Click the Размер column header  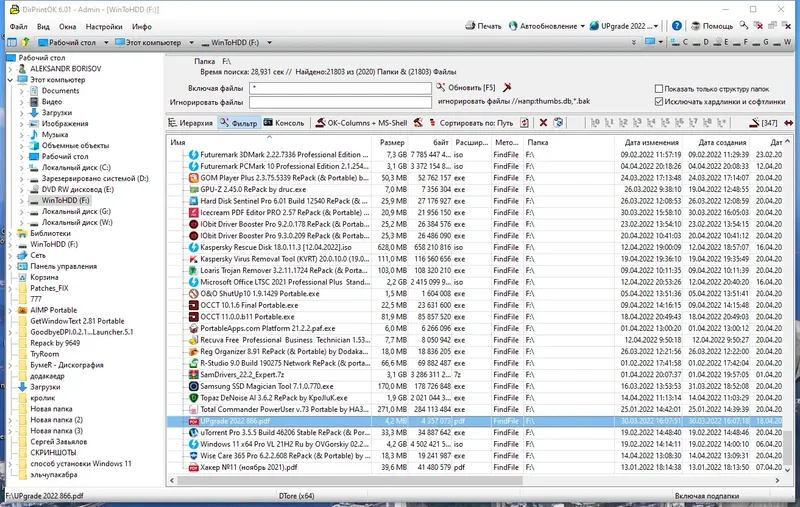(391, 142)
